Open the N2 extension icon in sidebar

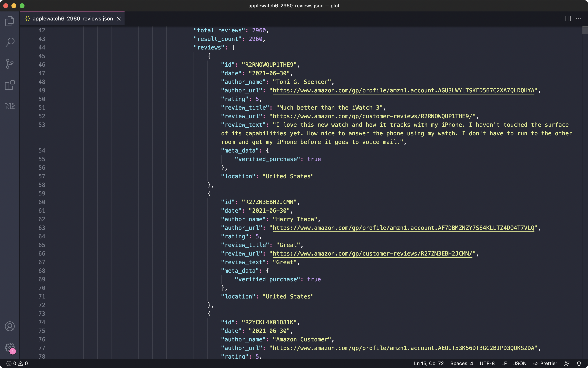(10, 106)
